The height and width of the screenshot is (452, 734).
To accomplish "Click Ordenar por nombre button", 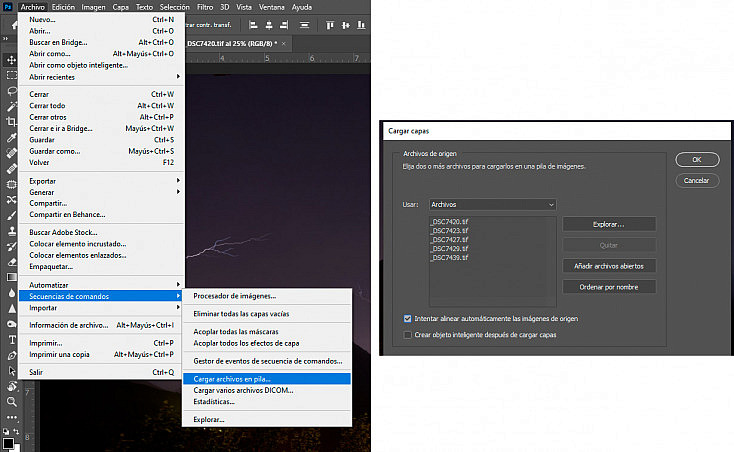I will tap(609, 287).
